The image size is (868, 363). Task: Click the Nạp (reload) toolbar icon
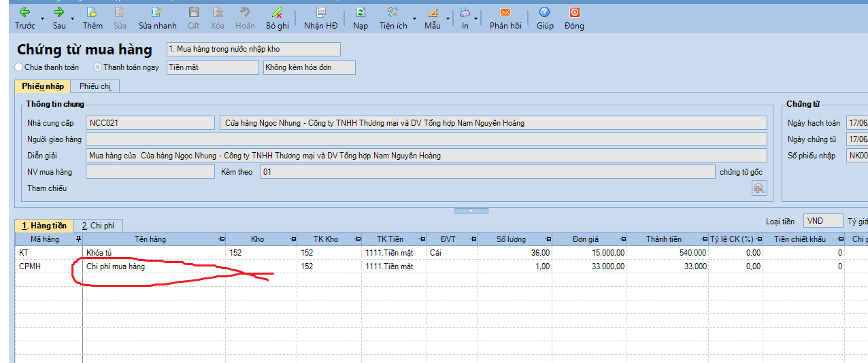pos(361,12)
